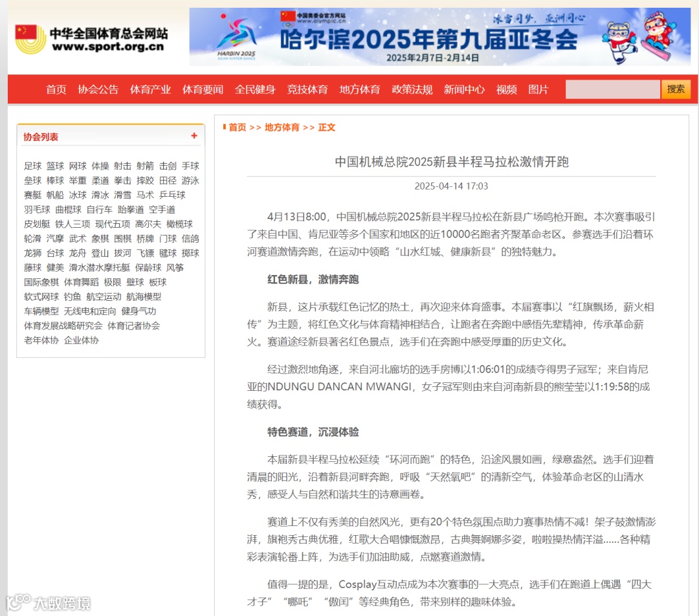
Task: Open the 航空运动 association link
Action: [x=104, y=297]
